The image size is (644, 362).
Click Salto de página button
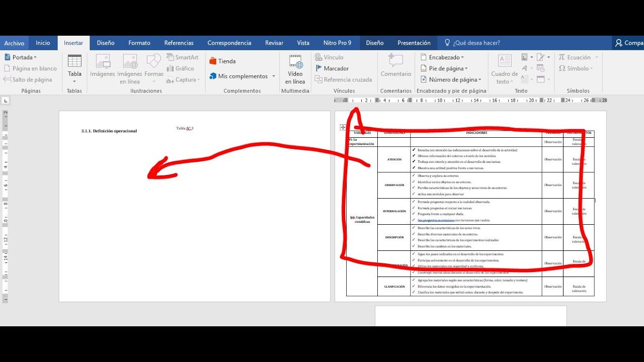pyautogui.click(x=28, y=79)
